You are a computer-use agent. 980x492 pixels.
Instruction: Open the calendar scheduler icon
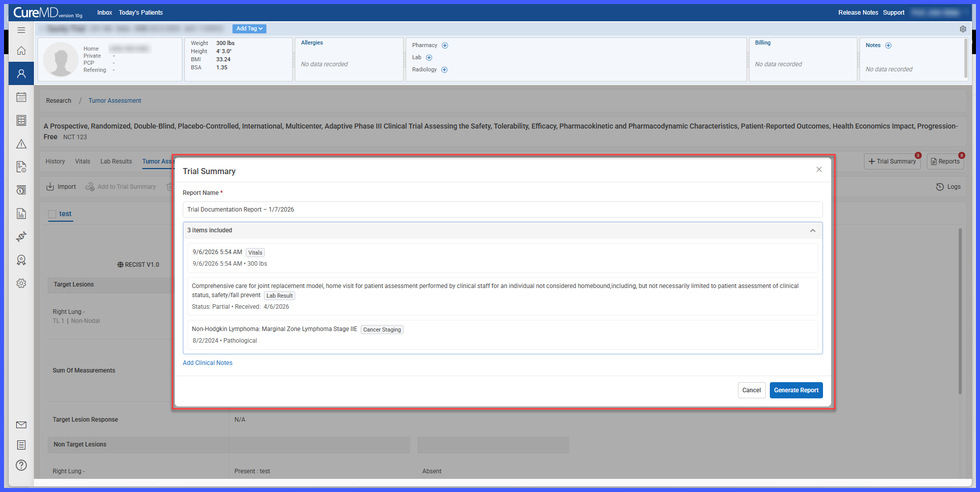(21, 97)
